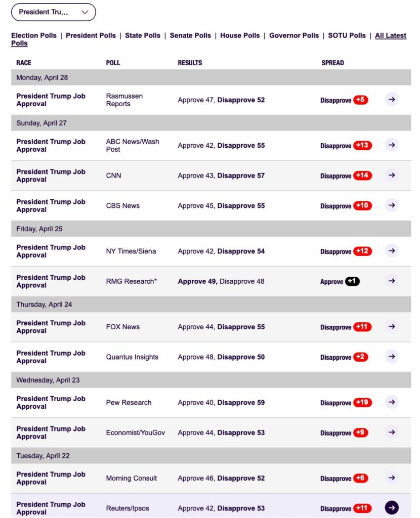Open the Senate Polls tab
420x518 pixels.
tap(190, 35)
